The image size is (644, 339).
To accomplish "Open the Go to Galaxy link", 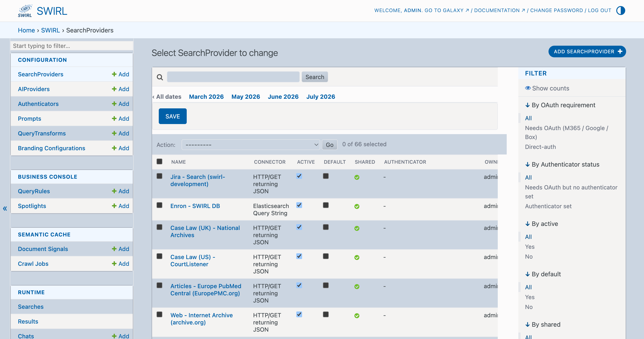I will (447, 10).
